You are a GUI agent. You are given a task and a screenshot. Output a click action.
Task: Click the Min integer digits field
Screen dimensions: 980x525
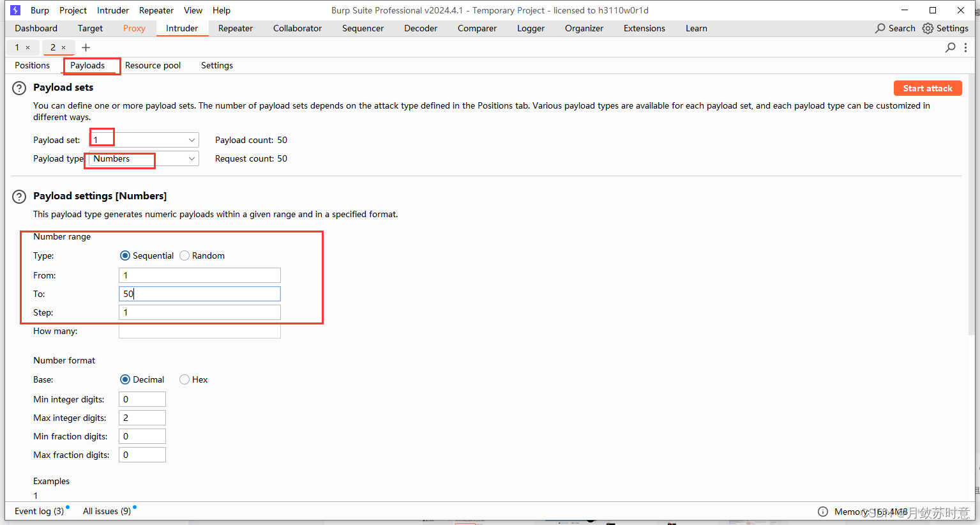click(x=142, y=399)
